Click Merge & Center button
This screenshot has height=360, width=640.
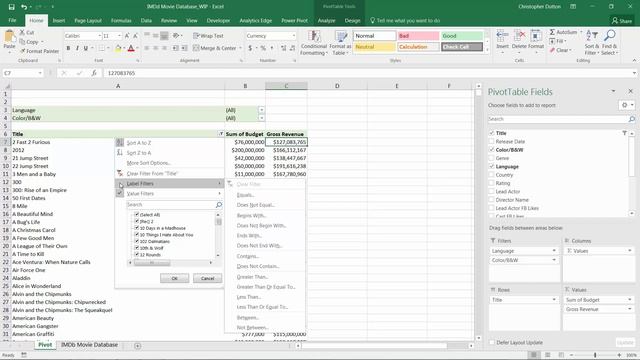point(215,48)
